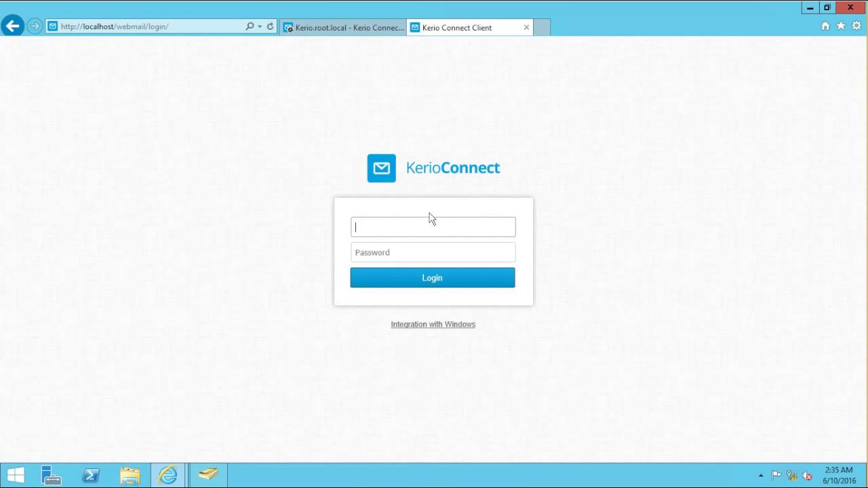This screenshot has width=868, height=488.
Task: Open the Integration with Windows link
Action: pyautogui.click(x=433, y=324)
